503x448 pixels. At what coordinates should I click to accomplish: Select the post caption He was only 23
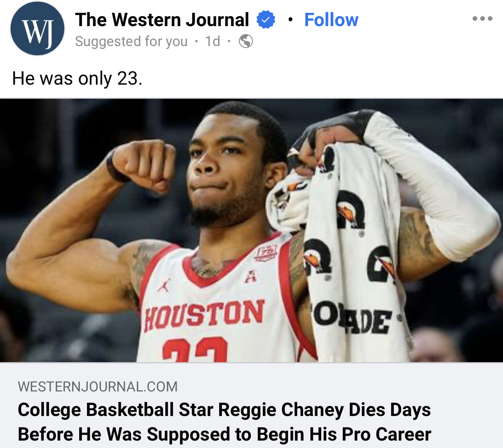[x=77, y=78]
